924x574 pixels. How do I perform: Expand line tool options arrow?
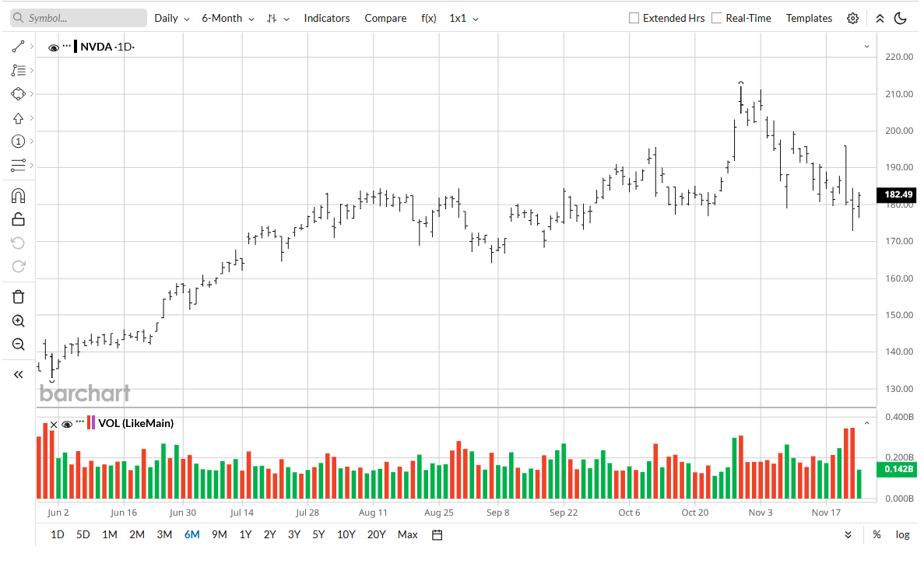click(31, 47)
